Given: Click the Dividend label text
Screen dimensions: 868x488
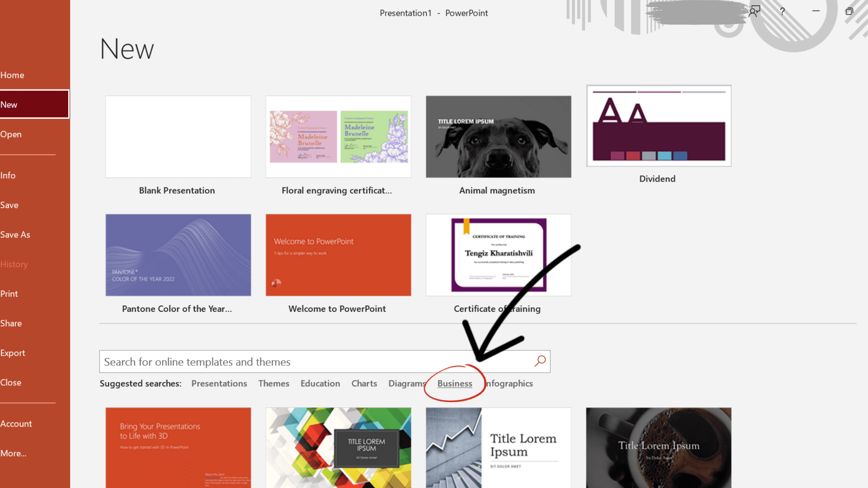Looking at the screenshot, I should tap(657, 178).
